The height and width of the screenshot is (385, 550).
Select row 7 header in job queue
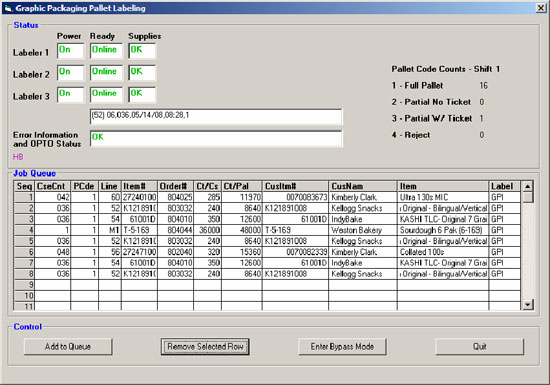[24, 263]
